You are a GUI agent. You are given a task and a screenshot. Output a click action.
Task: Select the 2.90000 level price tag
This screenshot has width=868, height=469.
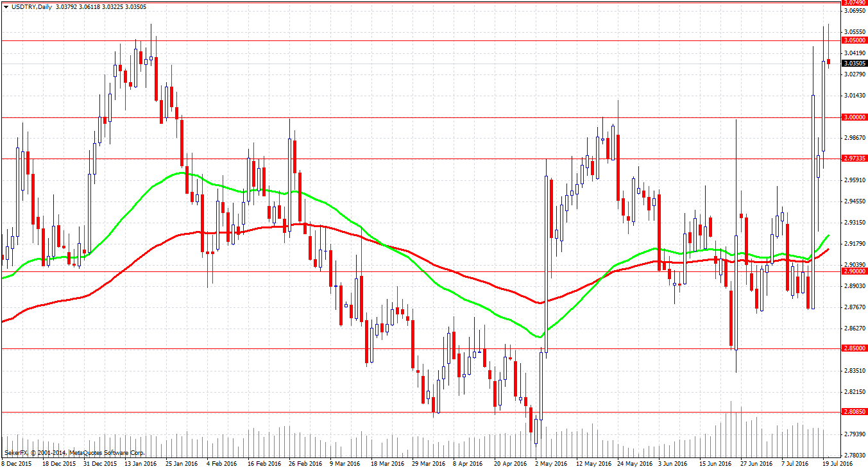pyautogui.click(x=855, y=271)
